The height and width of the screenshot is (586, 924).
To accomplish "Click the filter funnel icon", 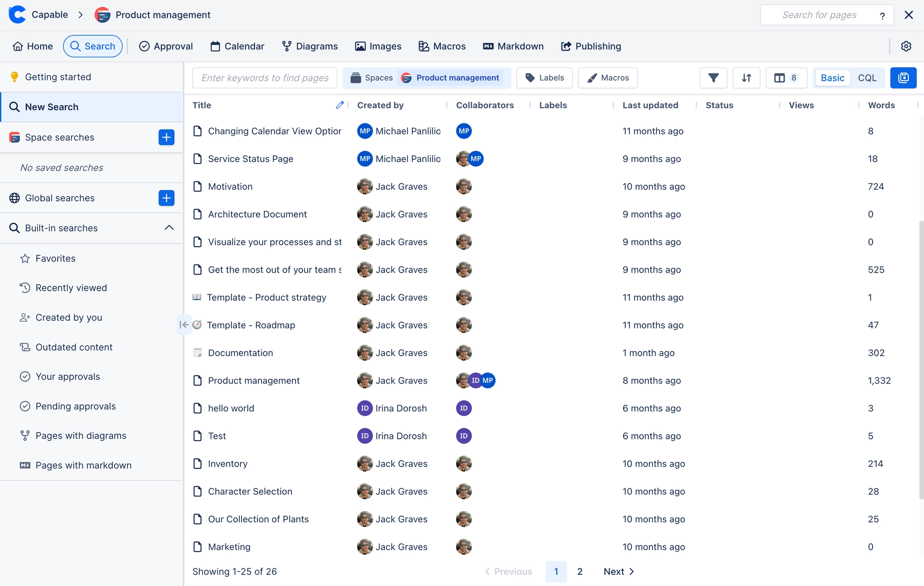I will (x=713, y=78).
